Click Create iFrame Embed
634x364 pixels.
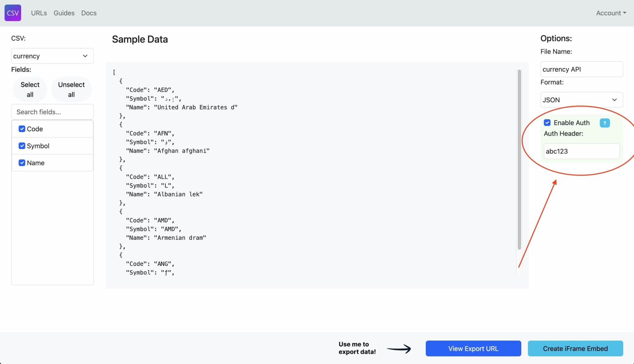(x=575, y=348)
